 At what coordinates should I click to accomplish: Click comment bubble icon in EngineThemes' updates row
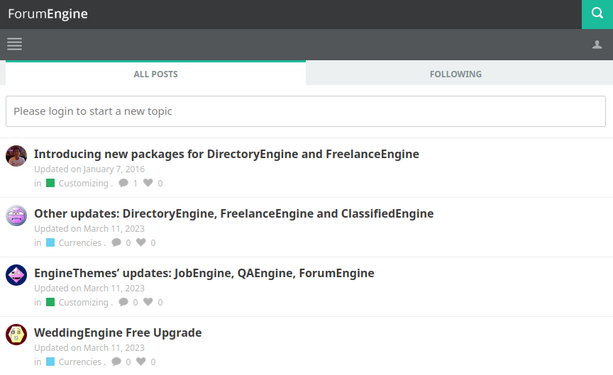click(124, 301)
